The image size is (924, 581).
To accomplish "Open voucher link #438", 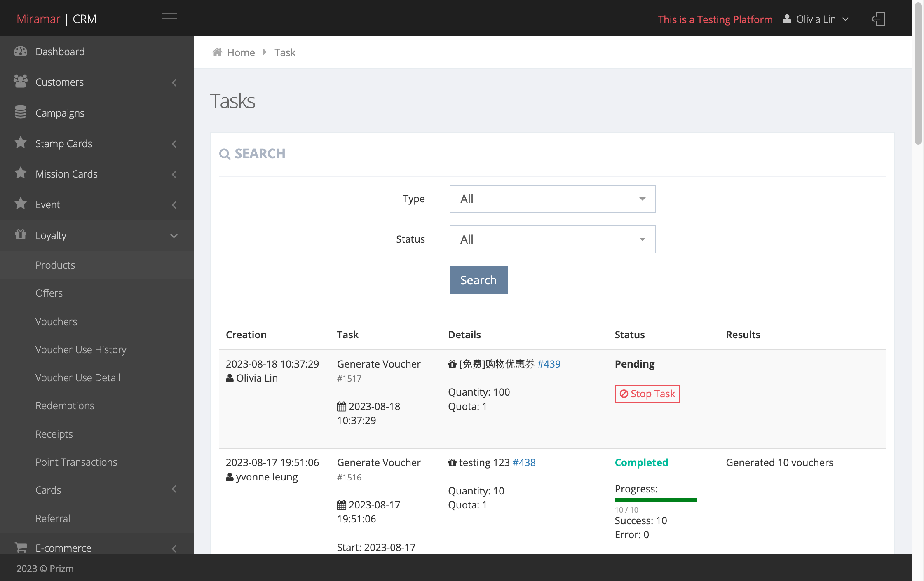I will (x=524, y=462).
